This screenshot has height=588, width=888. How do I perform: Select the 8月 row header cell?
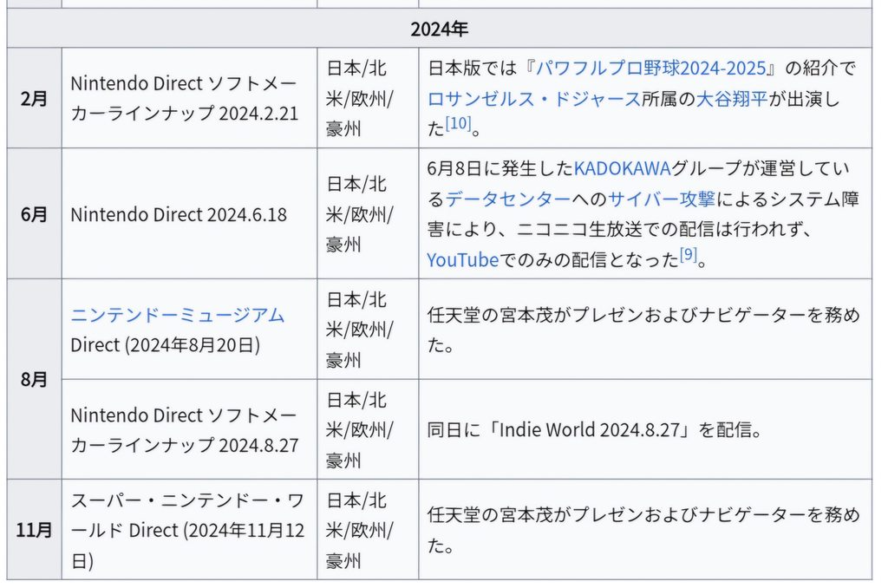(34, 379)
